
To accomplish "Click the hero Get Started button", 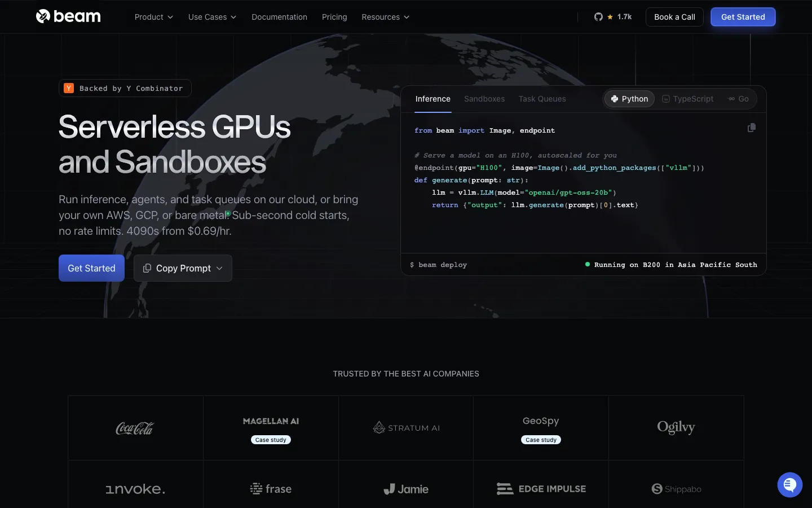I will click(x=91, y=268).
